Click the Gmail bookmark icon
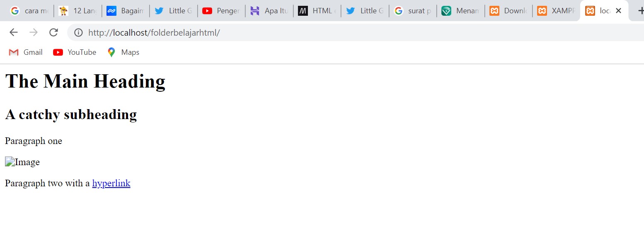Screen dimensions: 644x244 pyautogui.click(x=13, y=52)
